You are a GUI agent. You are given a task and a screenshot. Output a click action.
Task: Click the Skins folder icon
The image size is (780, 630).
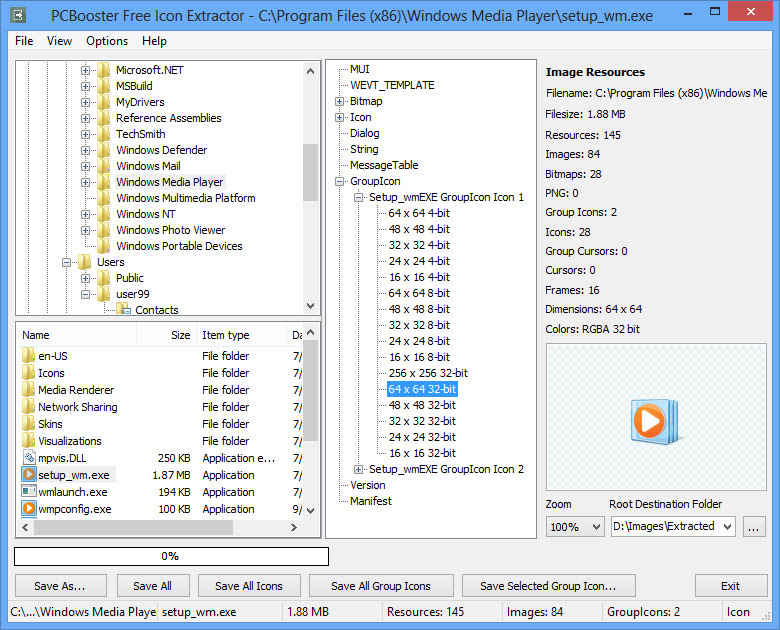click(x=29, y=423)
